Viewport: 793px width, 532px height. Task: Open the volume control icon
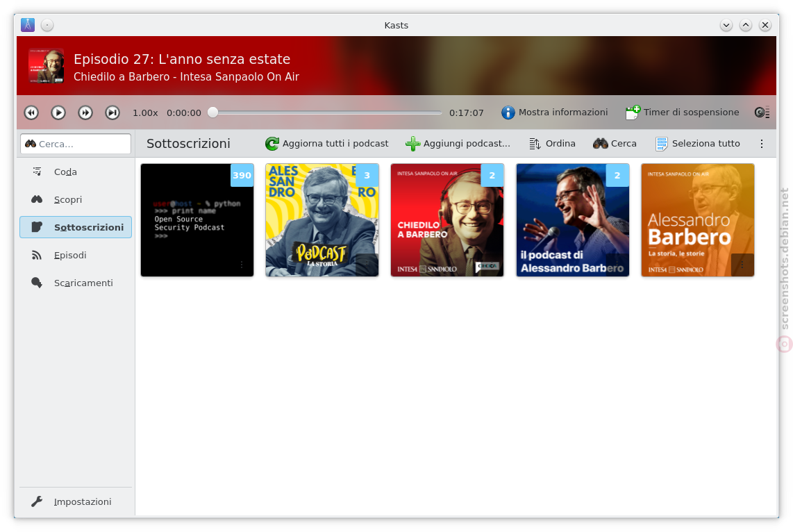pyautogui.click(x=762, y=113)
